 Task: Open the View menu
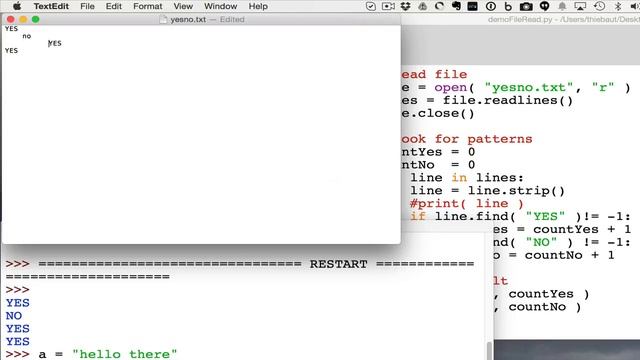click(183, 6)
